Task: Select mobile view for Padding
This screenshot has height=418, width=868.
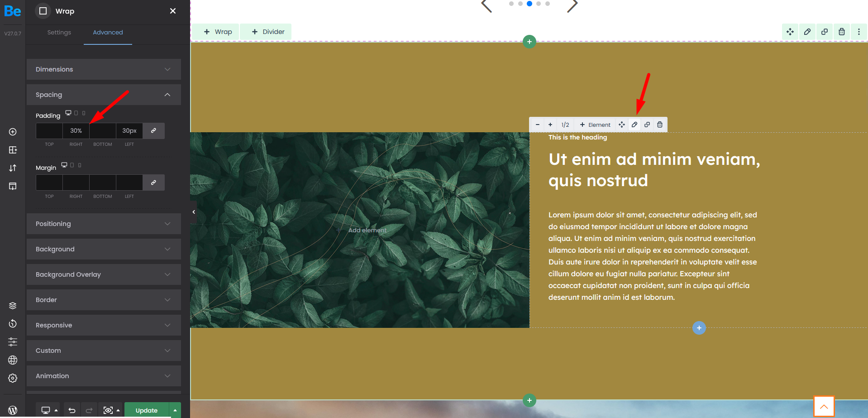Action: click(x=84, y=113)
